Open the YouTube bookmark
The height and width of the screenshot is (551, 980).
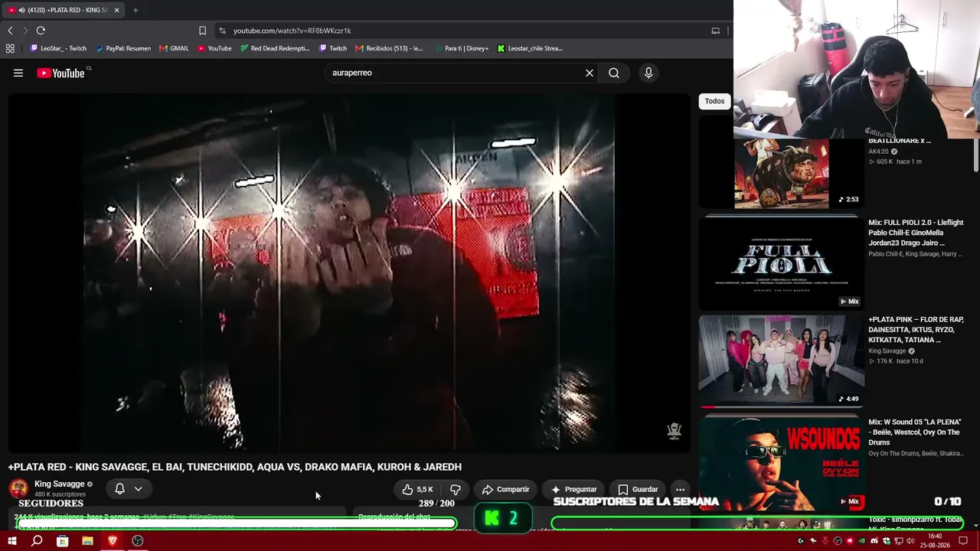pyautogui.click(x=214, y=48)
